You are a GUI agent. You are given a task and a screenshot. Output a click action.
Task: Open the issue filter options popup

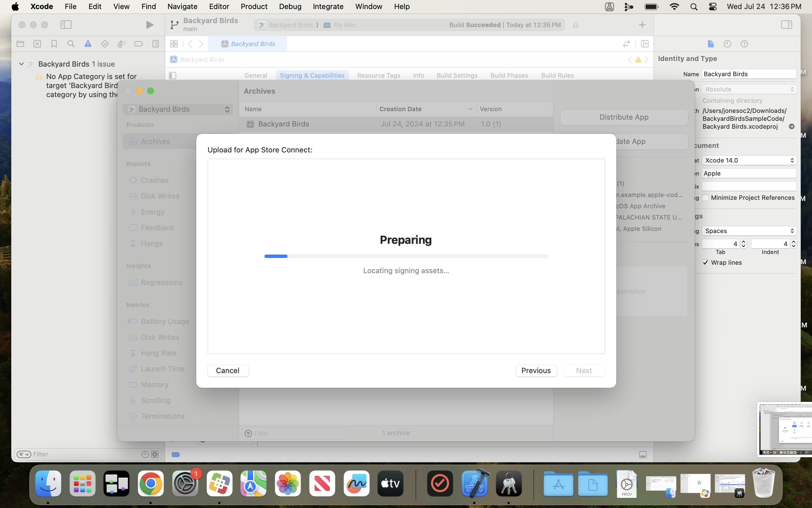(23, 454)
